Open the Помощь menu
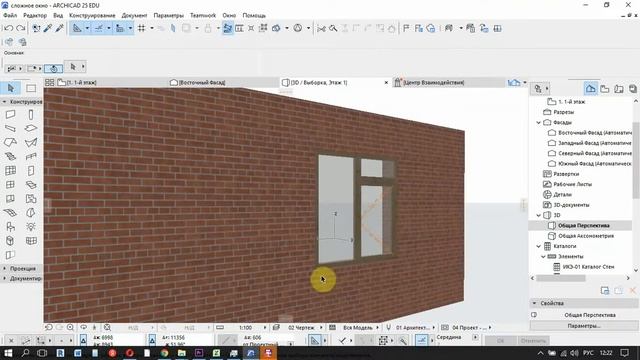Image resolution: width=640 pixels, height=360 pixels. [254, 15]
